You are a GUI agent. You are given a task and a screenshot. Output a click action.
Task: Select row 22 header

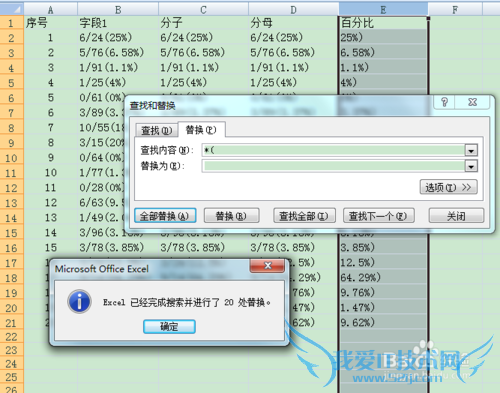[x=11, y=337]
